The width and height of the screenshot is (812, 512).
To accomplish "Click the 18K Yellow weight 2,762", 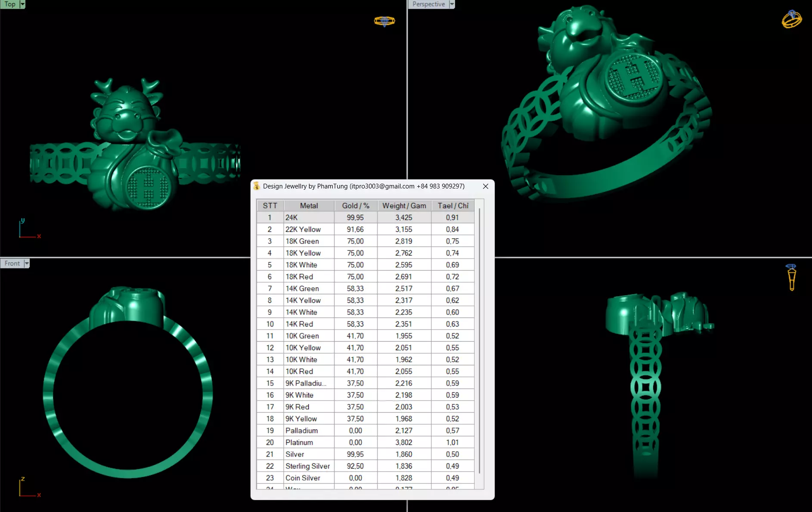I will coord(404,253).
